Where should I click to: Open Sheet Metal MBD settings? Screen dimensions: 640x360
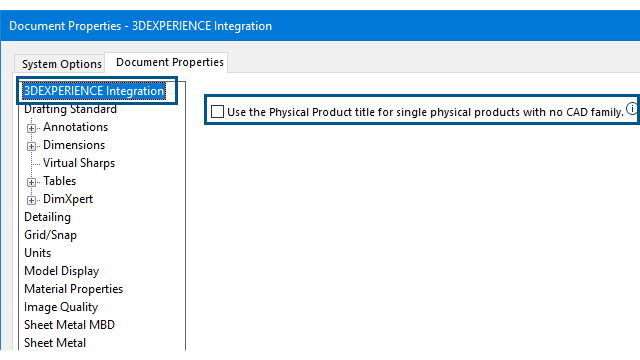click(69, 325)
